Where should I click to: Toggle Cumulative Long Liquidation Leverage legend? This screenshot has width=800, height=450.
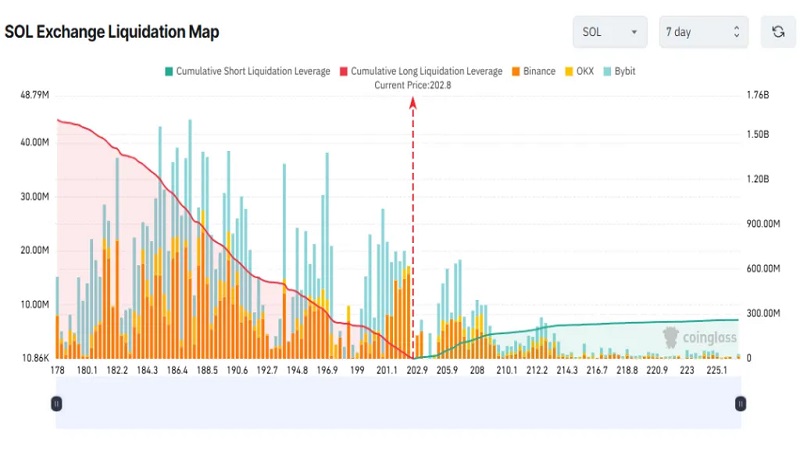coord(421,72)
